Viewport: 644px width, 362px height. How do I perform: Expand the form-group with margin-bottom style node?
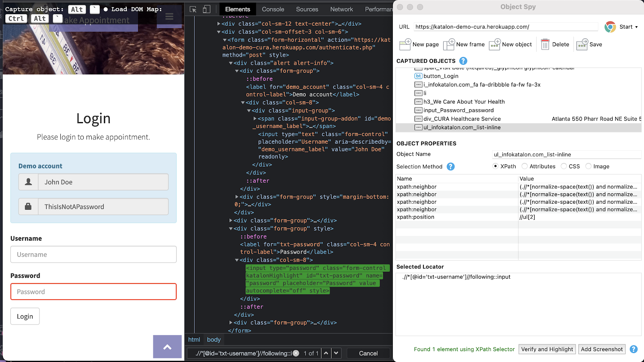pos(237,197)
